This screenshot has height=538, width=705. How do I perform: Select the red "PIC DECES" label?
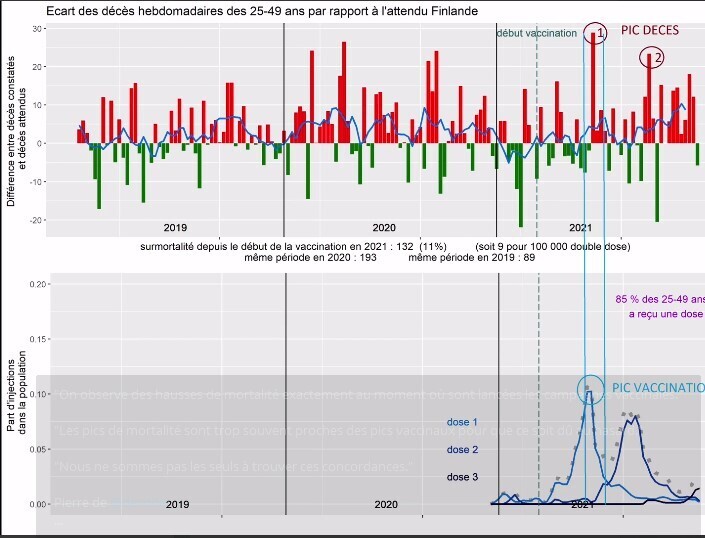pos(649,31)
